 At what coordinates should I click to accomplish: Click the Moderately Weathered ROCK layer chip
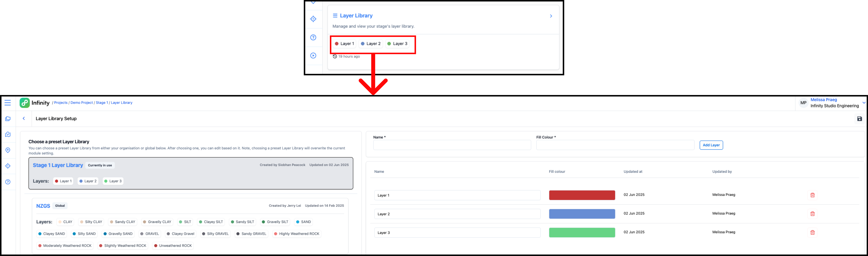[x=65, y=245]
